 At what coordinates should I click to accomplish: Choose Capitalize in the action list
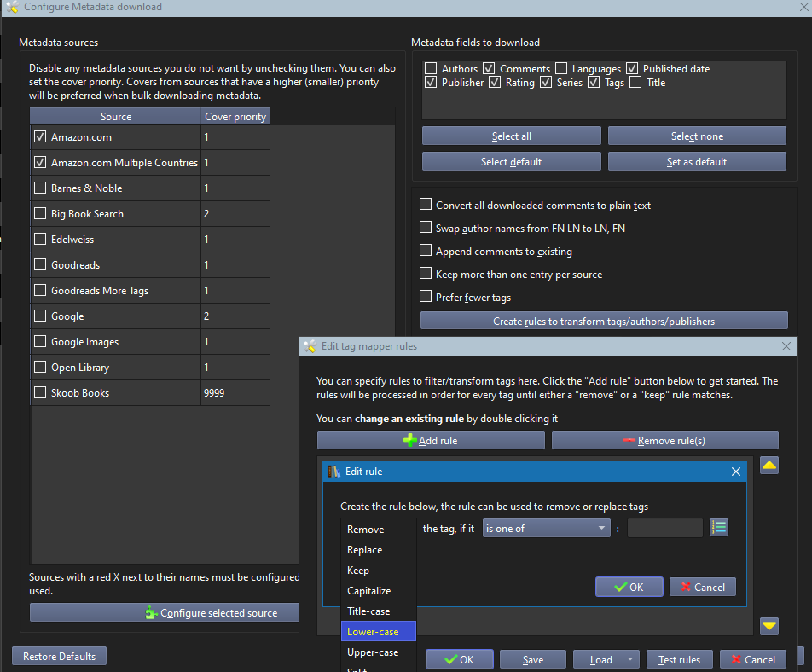379,591
